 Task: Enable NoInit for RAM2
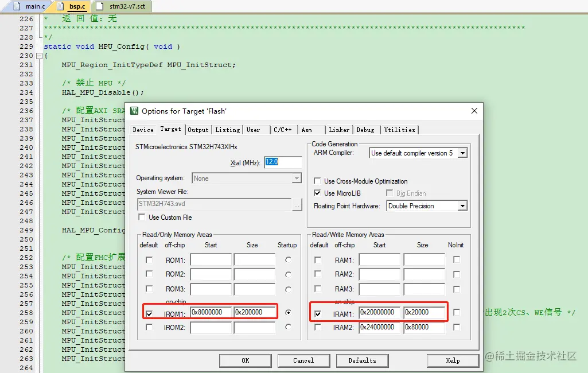pyautogui.click(x=457, y=274)
